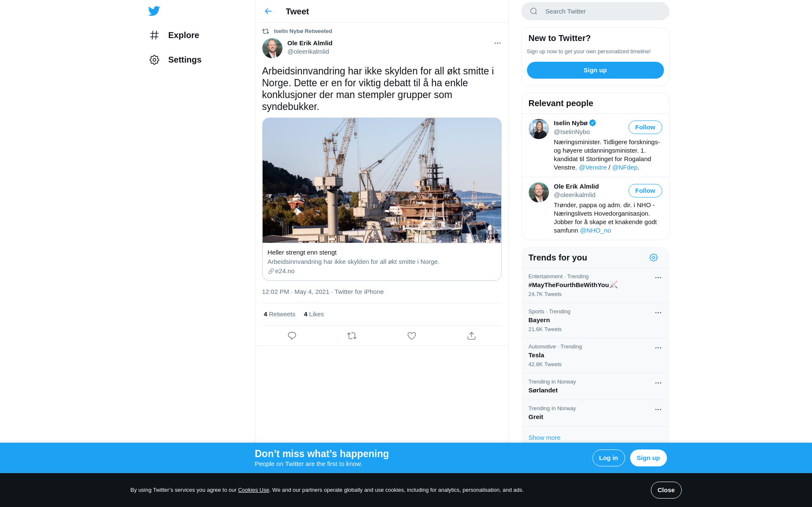
Task: Open more options for Sørlandet trend
Action: click(658, 383)
